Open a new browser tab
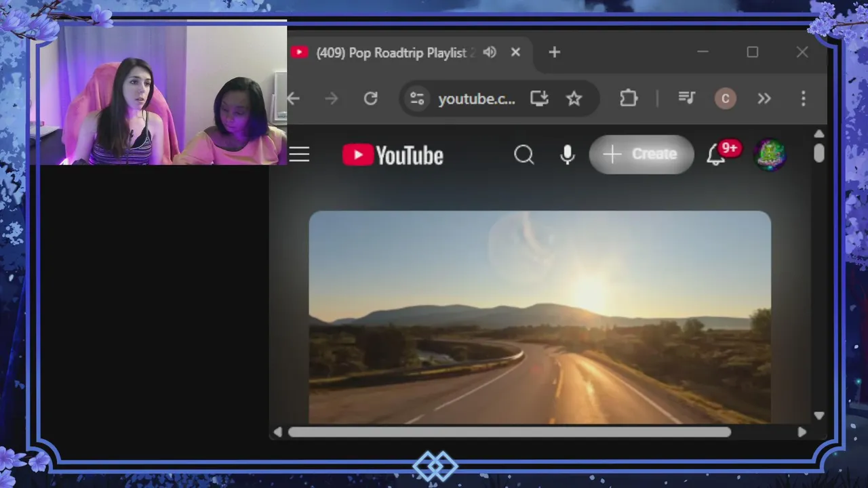 coord(554,52)
